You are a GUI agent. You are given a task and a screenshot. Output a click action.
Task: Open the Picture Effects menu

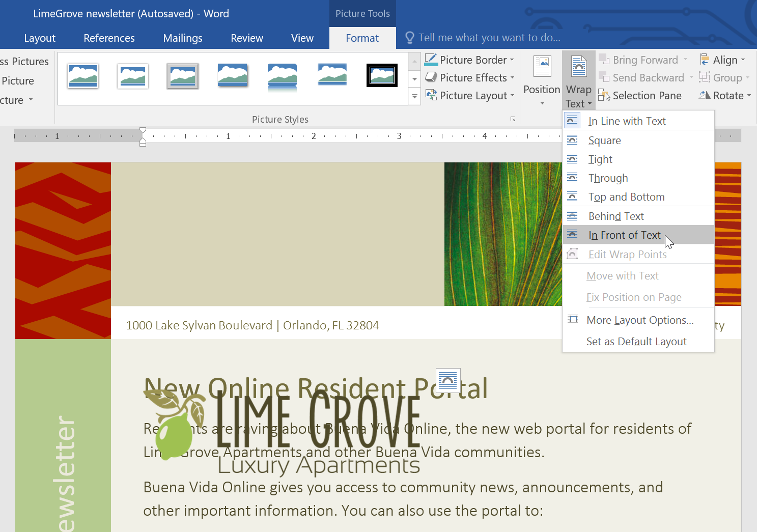click(x=469, y=77)
